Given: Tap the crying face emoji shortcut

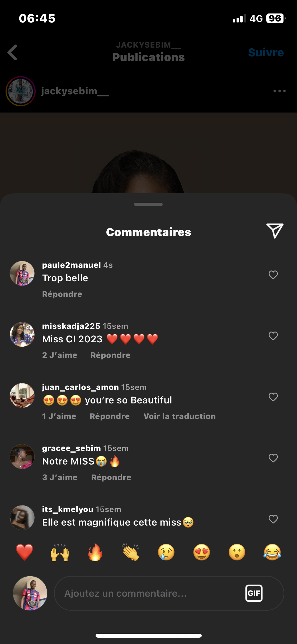Looking at the screenshot, I should (x=166, y=552).
